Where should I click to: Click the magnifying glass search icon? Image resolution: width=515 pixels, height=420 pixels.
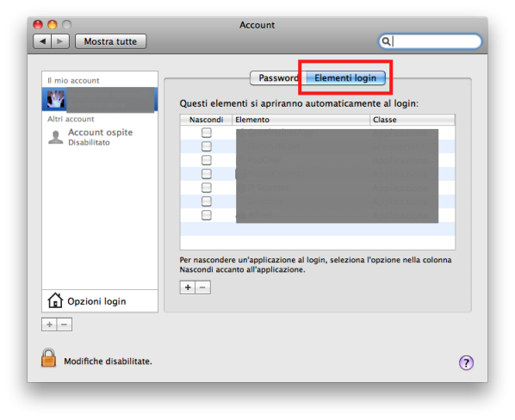coord(386,41)
